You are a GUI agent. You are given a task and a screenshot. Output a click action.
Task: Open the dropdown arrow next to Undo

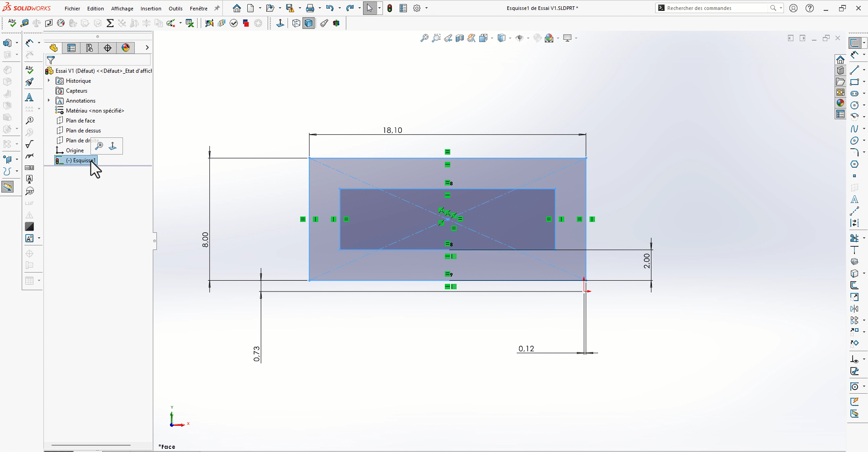click(340, 8)
